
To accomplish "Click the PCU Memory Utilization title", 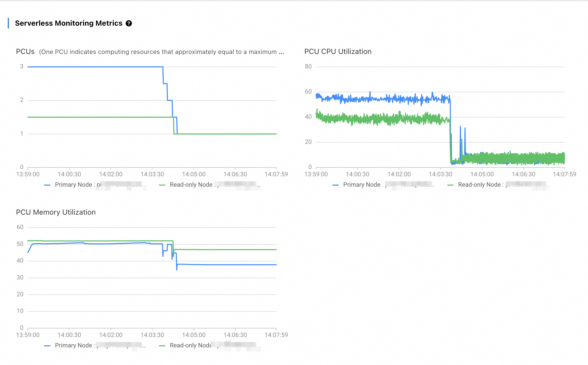I will [56, 212].
